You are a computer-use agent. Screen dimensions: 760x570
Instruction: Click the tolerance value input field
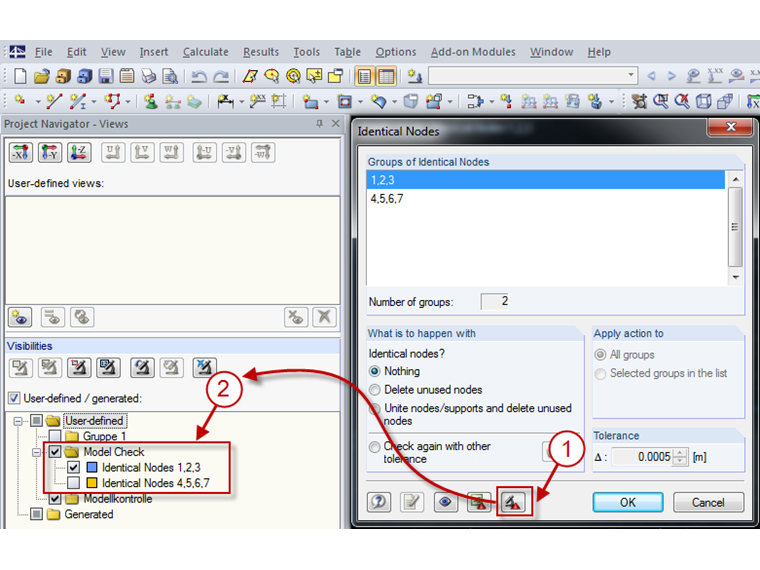point(643,457)
